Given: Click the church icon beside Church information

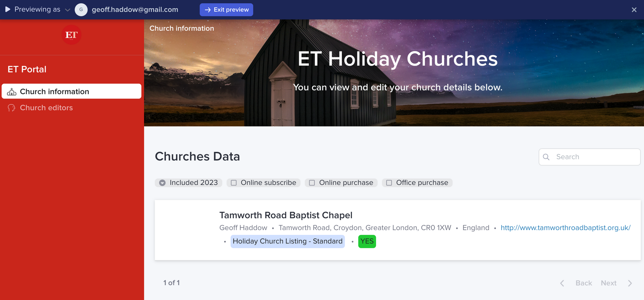Looking at the screenshot, I should pos(12,92).
